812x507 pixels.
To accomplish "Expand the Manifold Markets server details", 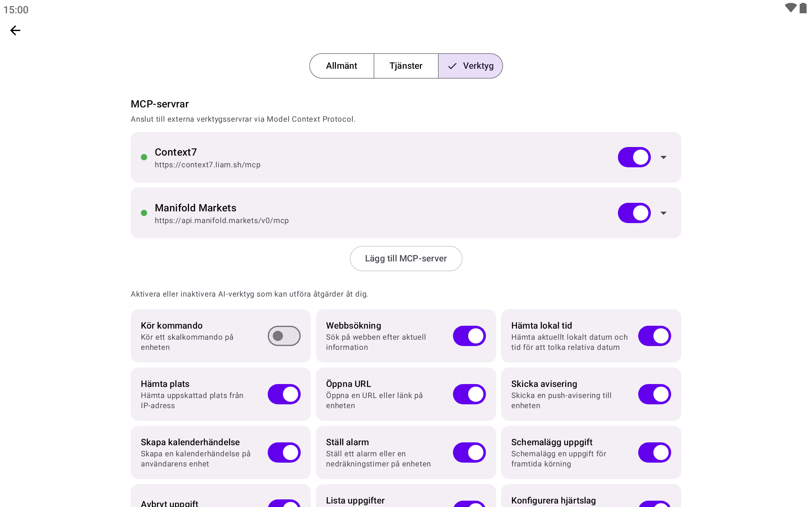I will tap(663, 213).
